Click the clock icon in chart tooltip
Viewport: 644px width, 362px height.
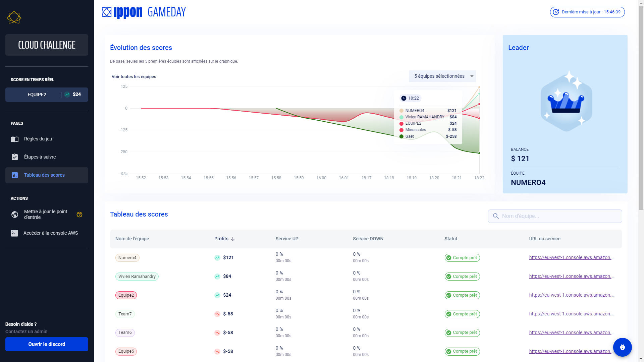[404, 98]
